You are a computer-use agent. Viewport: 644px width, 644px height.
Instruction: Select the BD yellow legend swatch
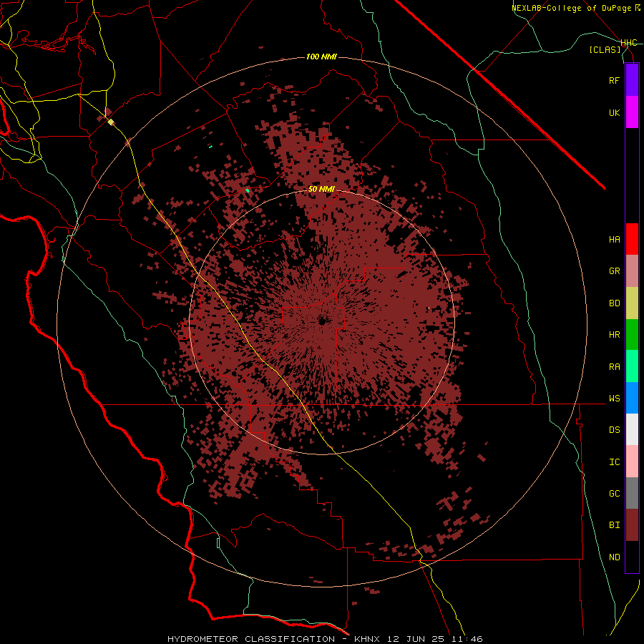point(632,303)
